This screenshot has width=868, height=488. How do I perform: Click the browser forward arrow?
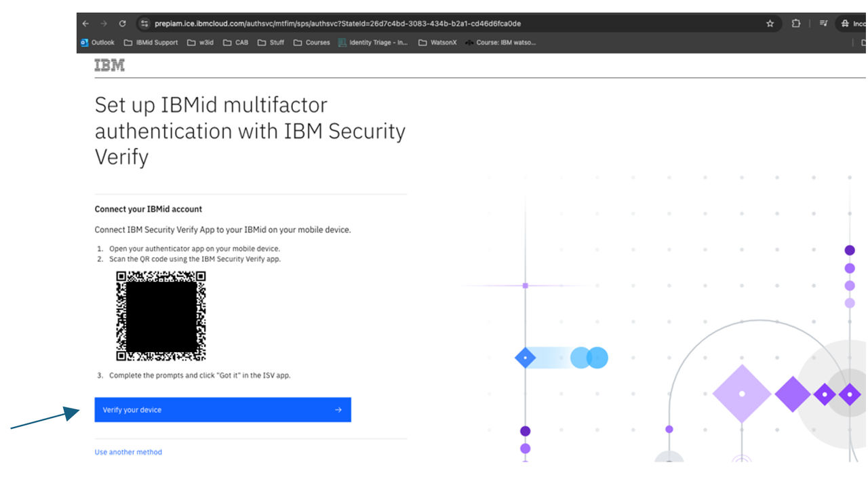(104, 24)
